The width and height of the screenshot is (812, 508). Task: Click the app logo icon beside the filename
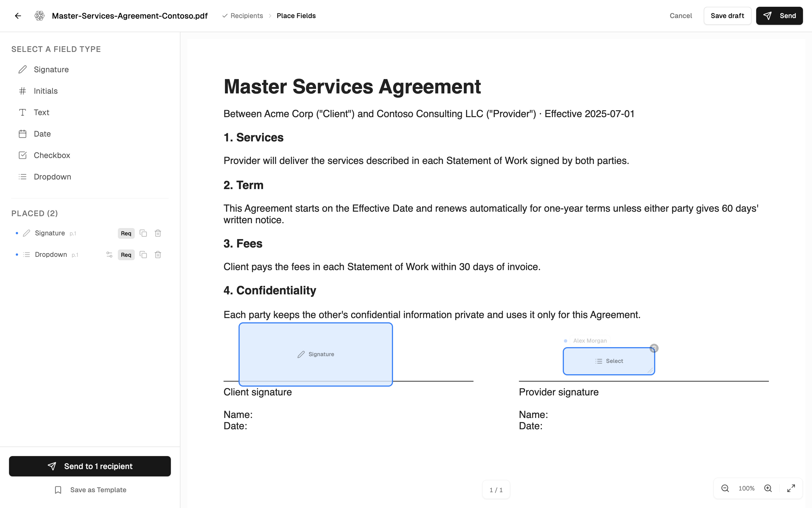pyautogui.click(x=39, y=16)
